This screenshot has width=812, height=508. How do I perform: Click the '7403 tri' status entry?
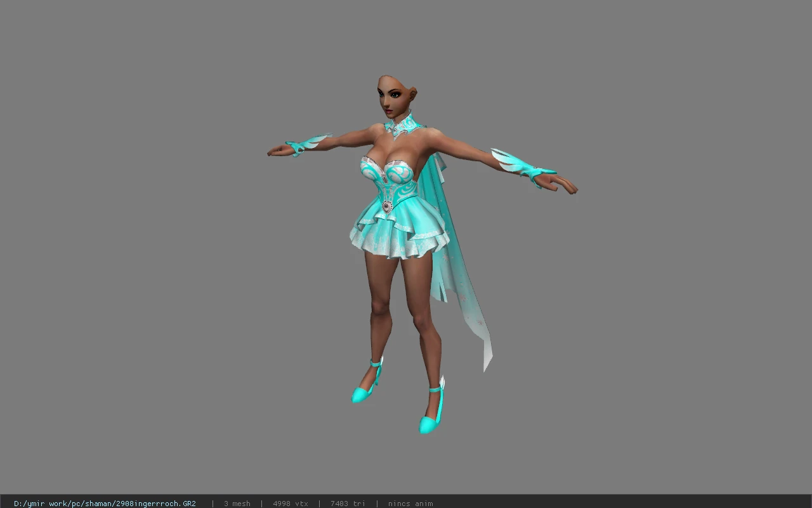point(348,504)
